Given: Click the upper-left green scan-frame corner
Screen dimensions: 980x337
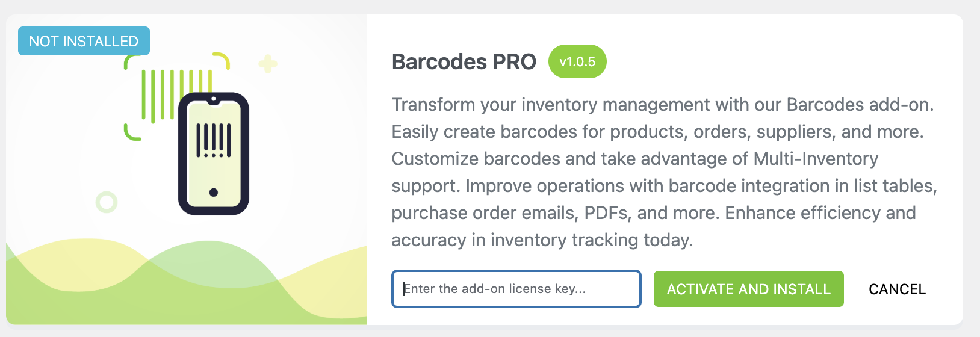Looking at the screenshot, I should tap(132, 61).
